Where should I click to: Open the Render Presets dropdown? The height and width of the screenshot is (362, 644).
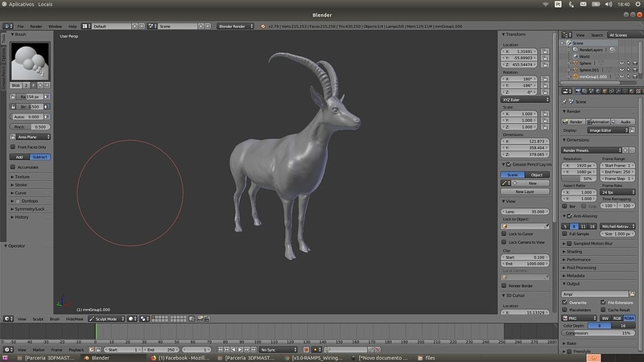[591, 150]
